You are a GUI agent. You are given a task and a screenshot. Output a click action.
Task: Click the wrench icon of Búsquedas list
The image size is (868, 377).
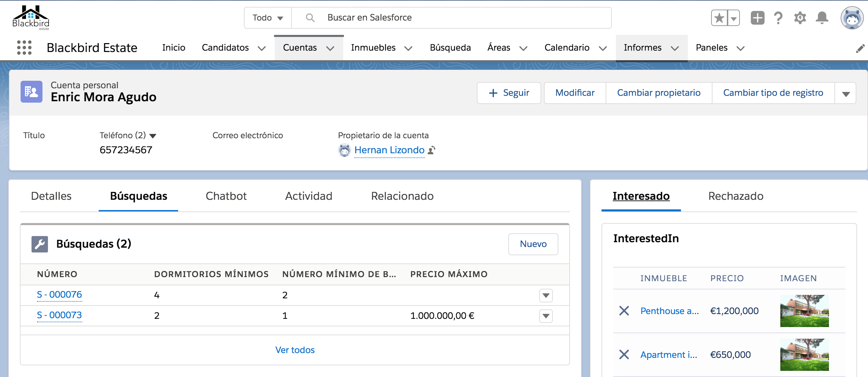(40, 244)
